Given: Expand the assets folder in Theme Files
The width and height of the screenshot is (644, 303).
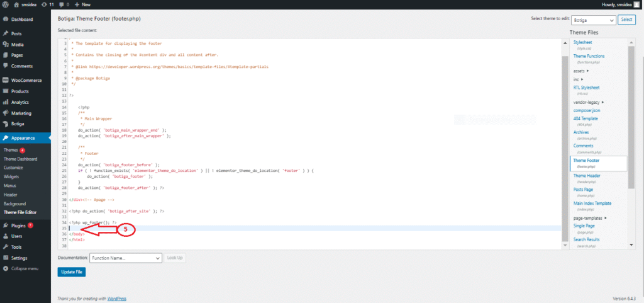Looking at the screenshot, I should [582, 71].
